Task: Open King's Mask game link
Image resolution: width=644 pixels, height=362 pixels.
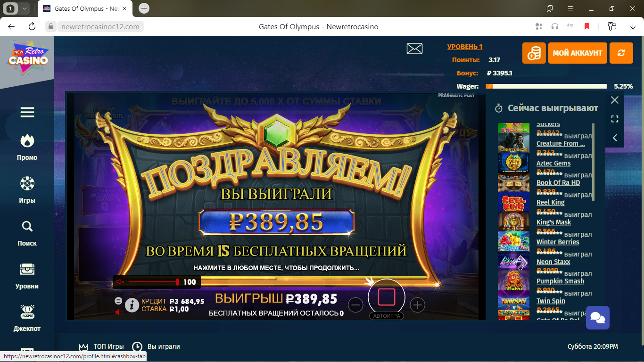Action: tap(553, 222)
